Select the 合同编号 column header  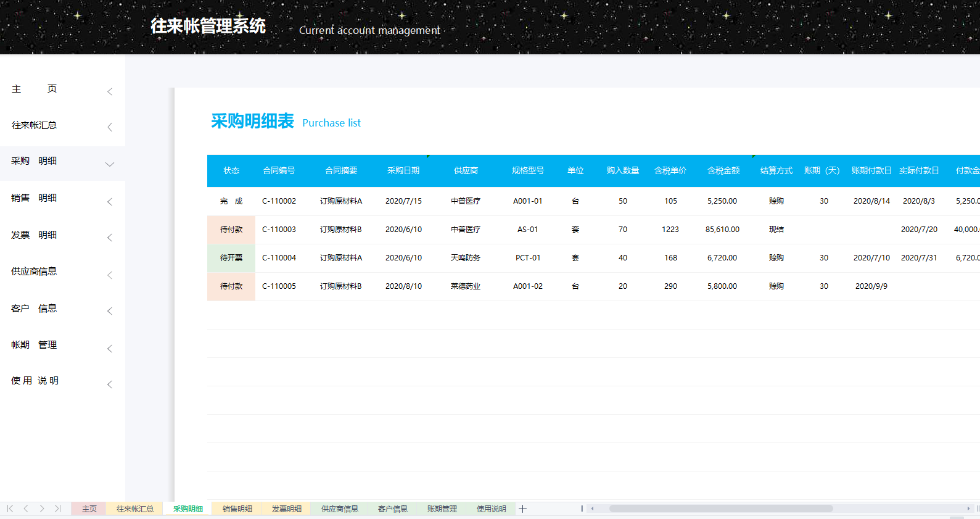(x=279, y=170)
